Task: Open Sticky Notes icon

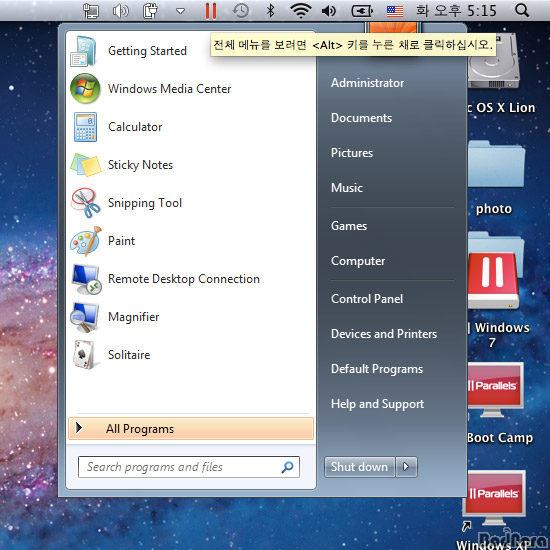Action: [x=86, y=165]
